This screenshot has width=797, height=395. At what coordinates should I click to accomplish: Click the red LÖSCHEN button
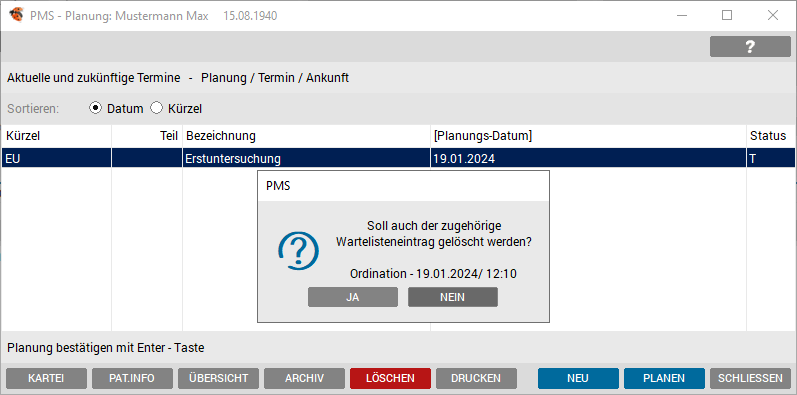tap(390, 378)
